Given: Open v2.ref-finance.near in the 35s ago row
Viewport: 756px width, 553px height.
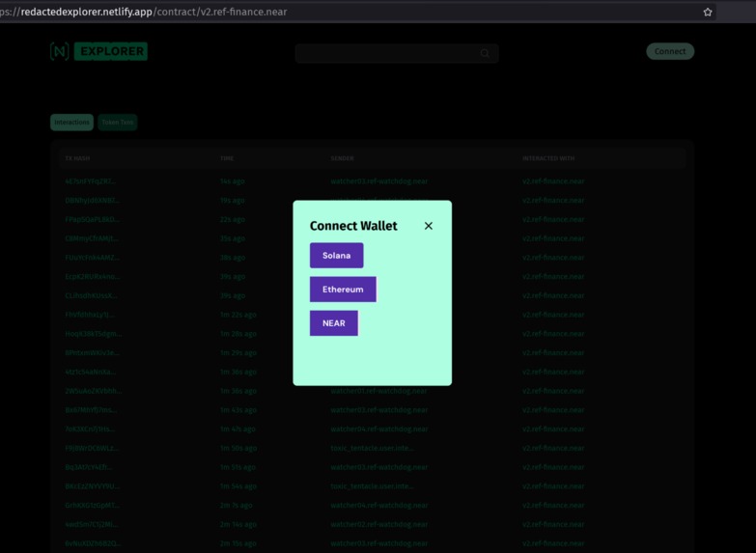Looking at the screenshot, I should [553, 238].
